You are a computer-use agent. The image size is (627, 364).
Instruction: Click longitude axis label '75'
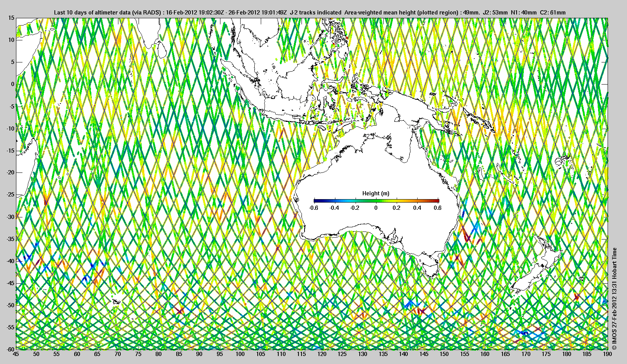(138, 354)
